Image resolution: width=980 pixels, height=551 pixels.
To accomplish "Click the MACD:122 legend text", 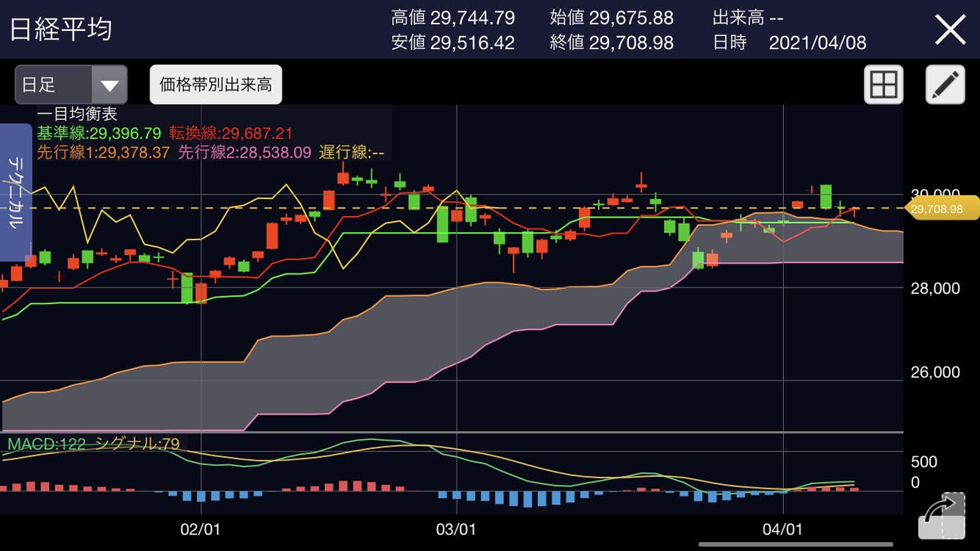I will click(x=46, y=445).
